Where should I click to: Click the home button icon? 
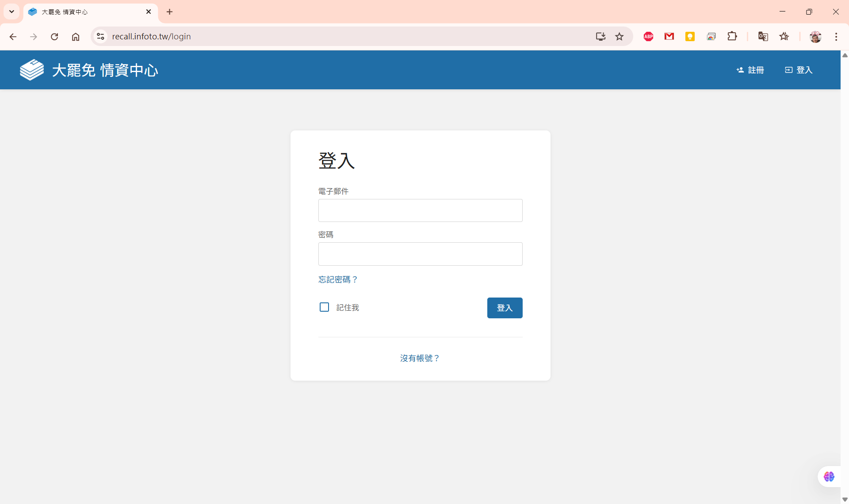pyautogui.click(x=76, y=37)
